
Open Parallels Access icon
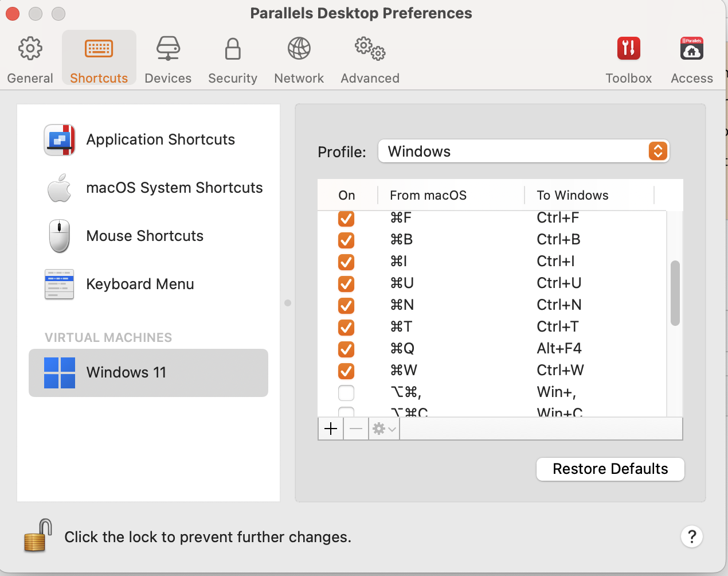coord(691,59)
